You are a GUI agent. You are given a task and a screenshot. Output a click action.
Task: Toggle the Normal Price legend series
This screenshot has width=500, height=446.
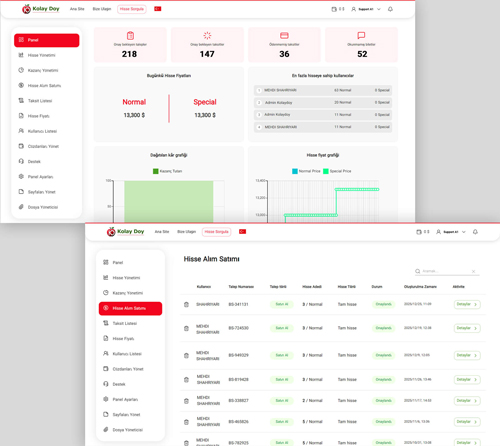pos(306,171)
